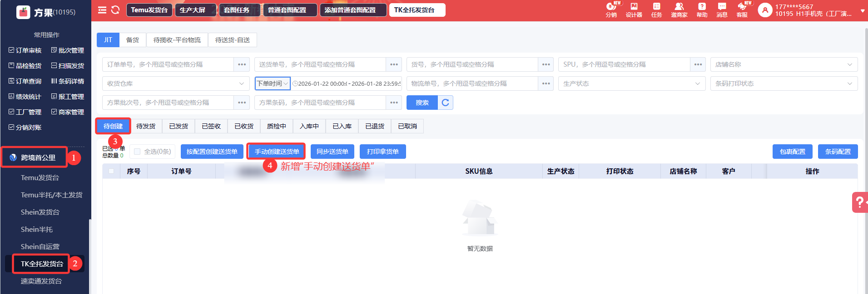Screen dimensions: 868x294
Task: Open 扫描发货 shortcut in sidebar
Action: [68, 66]
